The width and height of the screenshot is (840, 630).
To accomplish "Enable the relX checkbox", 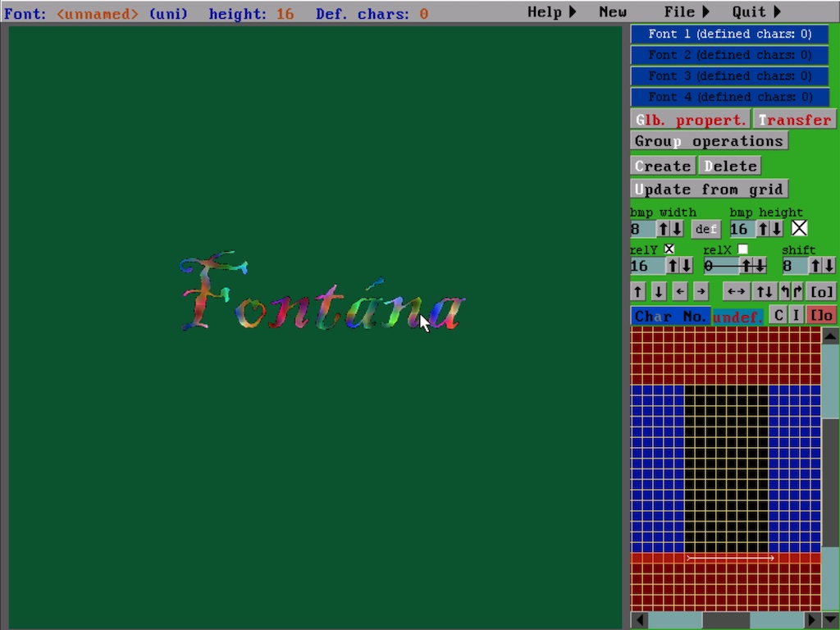I will (742, 249).
